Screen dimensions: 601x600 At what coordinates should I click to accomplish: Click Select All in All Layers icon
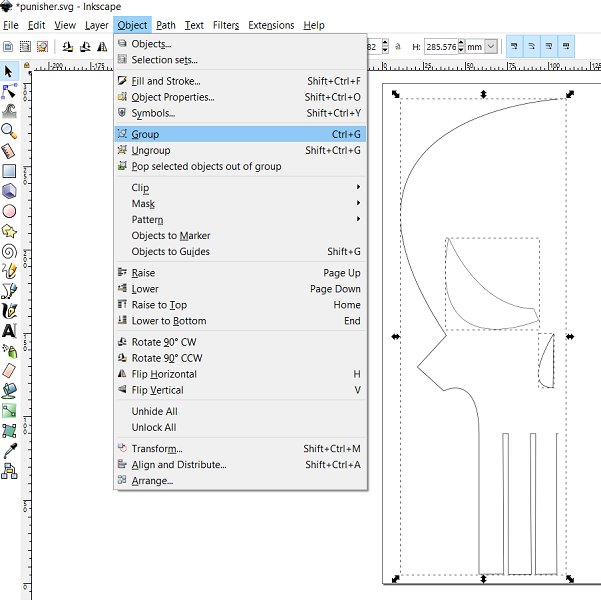25,47
